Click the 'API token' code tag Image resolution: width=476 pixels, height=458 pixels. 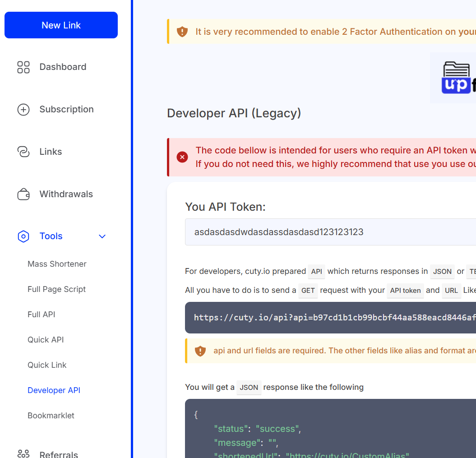point(405,291)
